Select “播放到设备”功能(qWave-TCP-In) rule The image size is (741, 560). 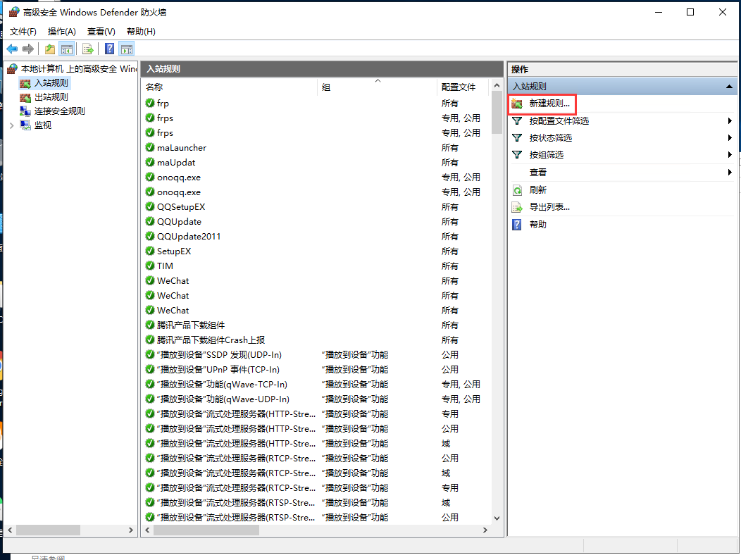tap(316, 384)
